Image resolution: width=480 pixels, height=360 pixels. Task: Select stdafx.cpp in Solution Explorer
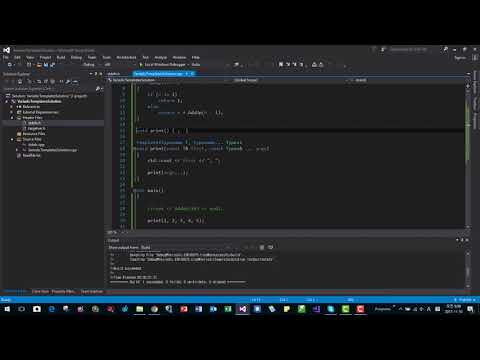[x=36, y=145]
